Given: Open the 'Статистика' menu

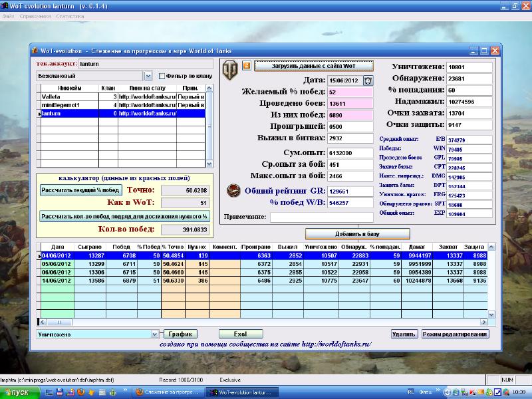Looking at the screenshot, I should tap(70, 16).
